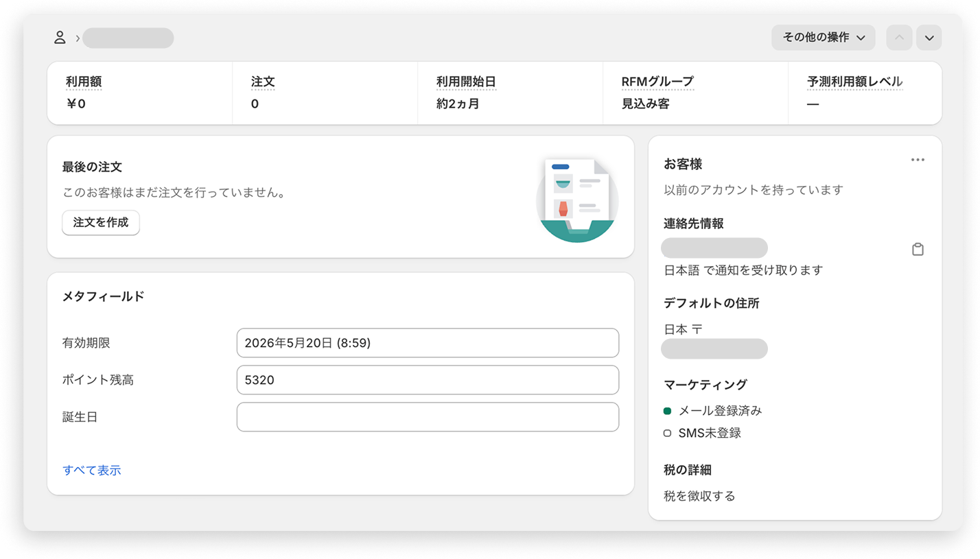Click the 税の詳細 heading

(x=687, y=470)
